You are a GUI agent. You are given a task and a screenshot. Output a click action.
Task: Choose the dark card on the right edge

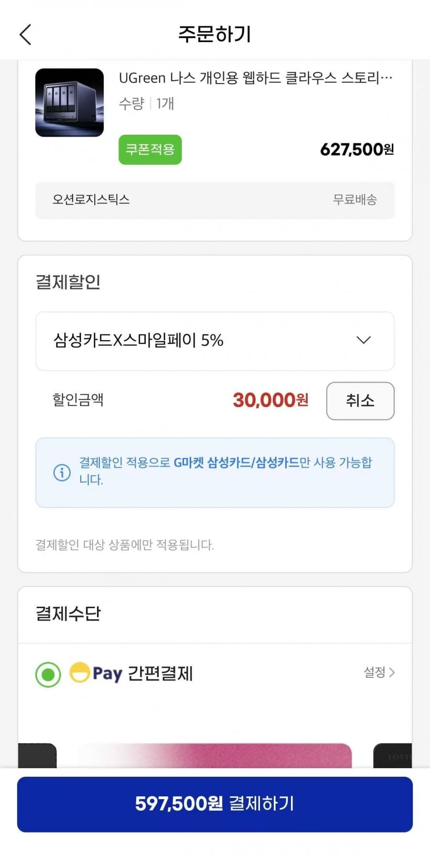click(393, 756)
